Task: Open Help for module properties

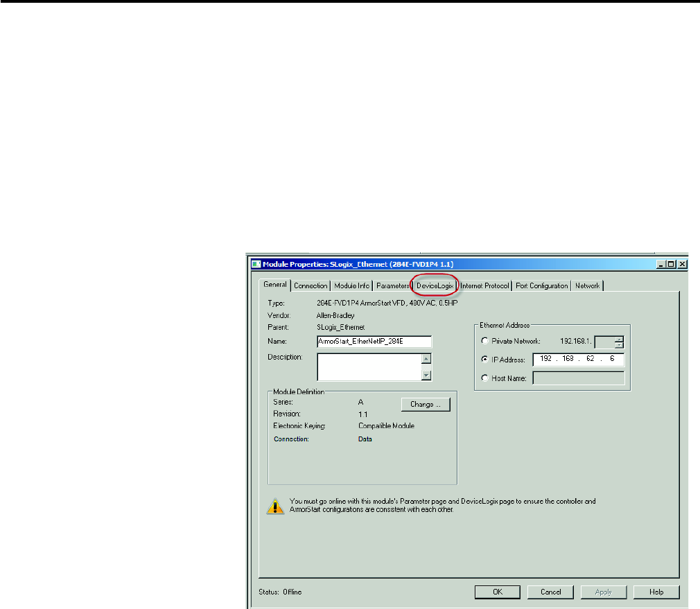Action: [656, 592]
